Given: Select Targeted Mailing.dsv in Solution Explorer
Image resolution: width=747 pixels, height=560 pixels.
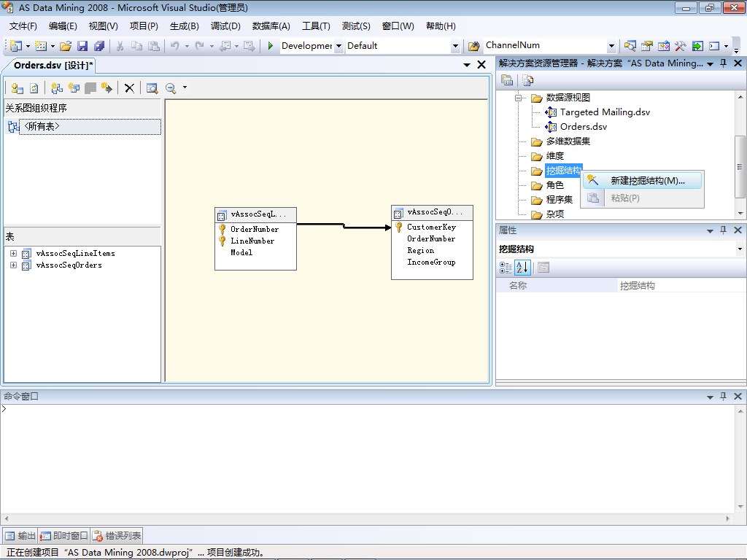Looking at the screenshot, I should point(605,112).
